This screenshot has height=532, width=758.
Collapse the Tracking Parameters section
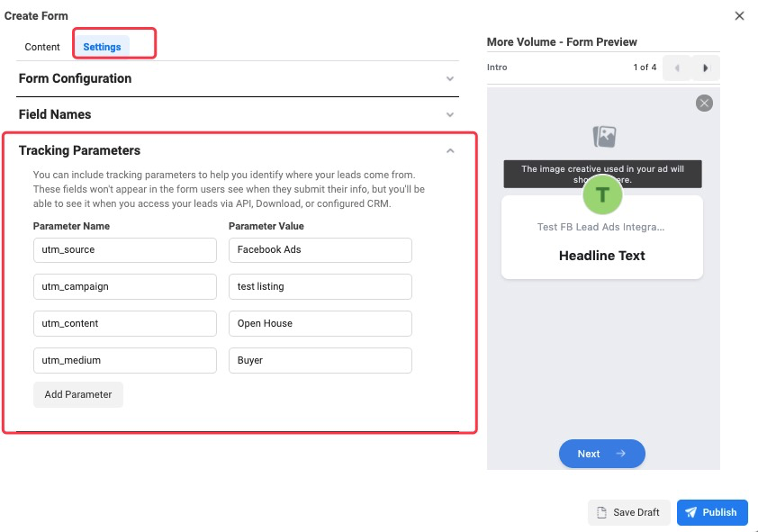pos(450,150)
